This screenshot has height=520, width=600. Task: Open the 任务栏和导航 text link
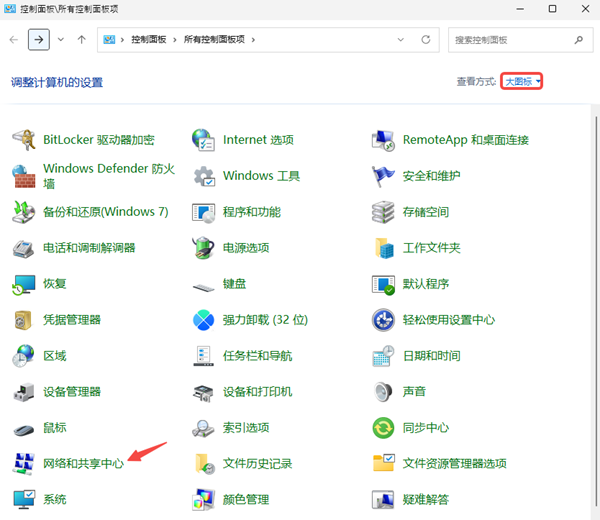tap(257, 356)
